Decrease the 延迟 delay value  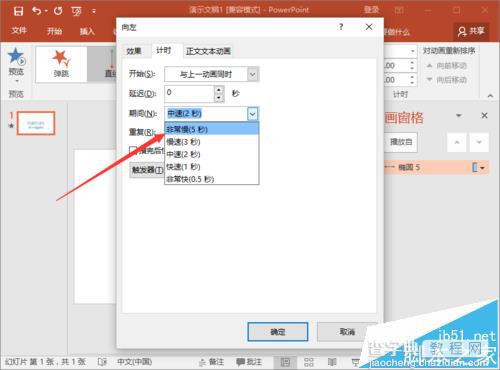tap(219, 98)
